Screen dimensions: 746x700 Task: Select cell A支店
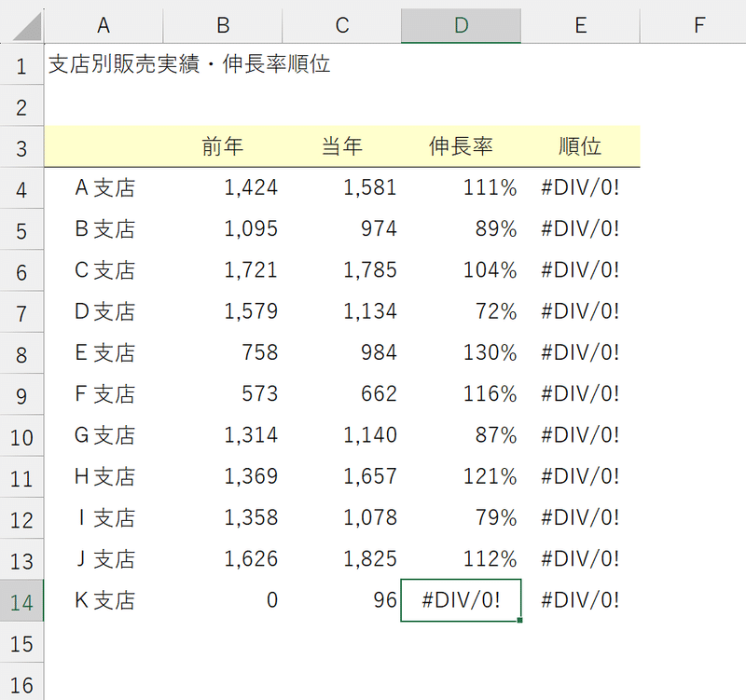[104, 188]
